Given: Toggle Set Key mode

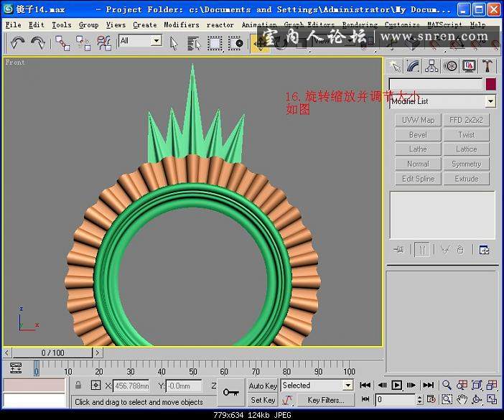Looking at the screenshot, I should pyautogui.click(x=263, y=400).
